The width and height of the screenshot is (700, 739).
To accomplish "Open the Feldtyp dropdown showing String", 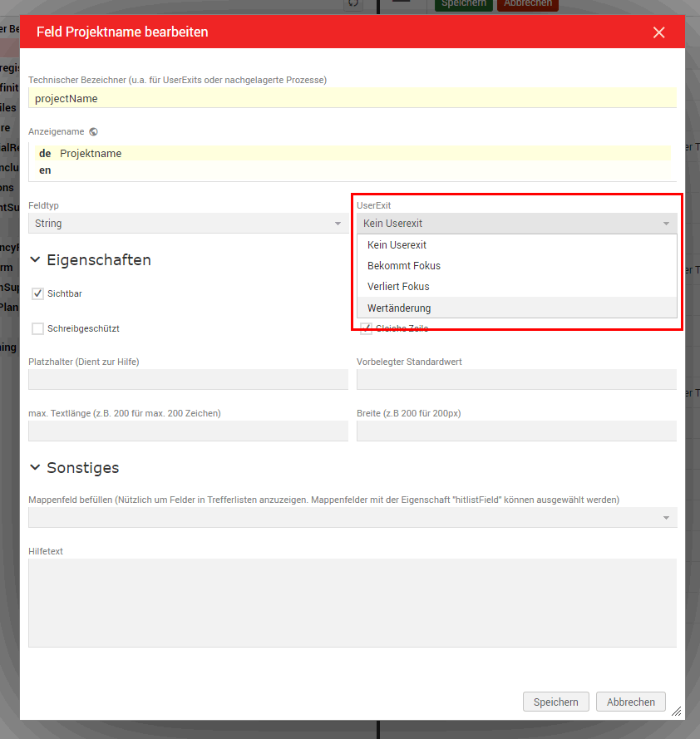I will point(189,223).
